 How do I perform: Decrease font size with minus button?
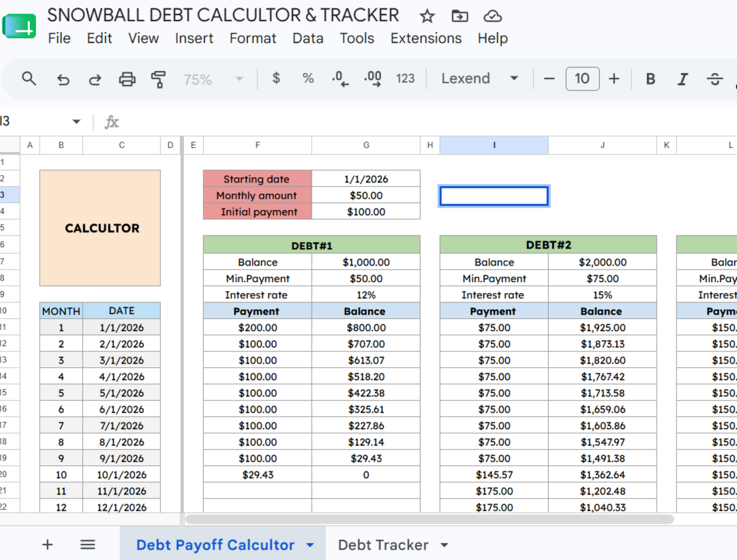point(549,78)
